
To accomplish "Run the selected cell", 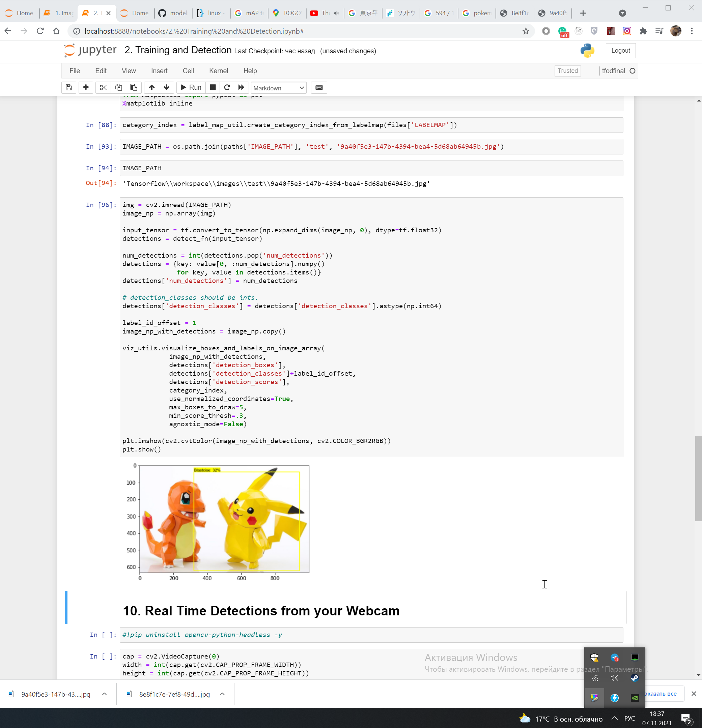I will (191, 88).
